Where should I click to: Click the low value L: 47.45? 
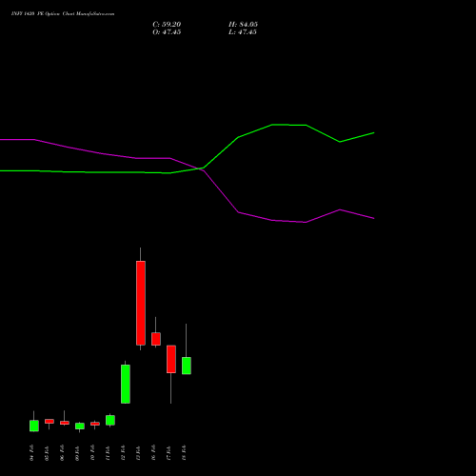point(243,32)
